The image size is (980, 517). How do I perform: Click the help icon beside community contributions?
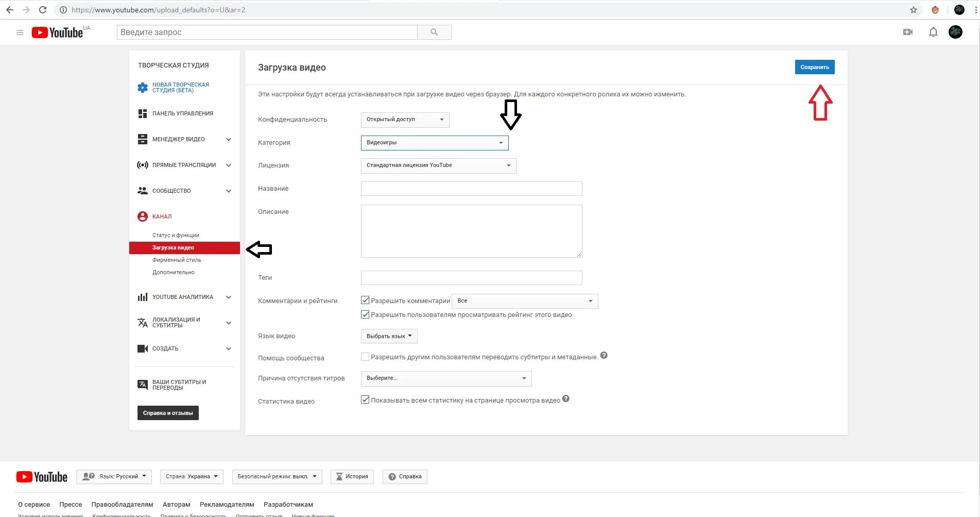tap(604, 355)
